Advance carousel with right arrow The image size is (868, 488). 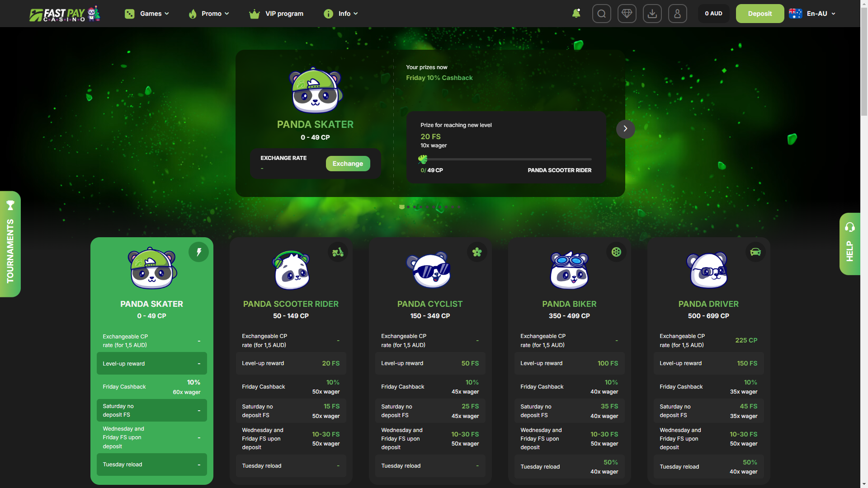[x=625, y=129]
